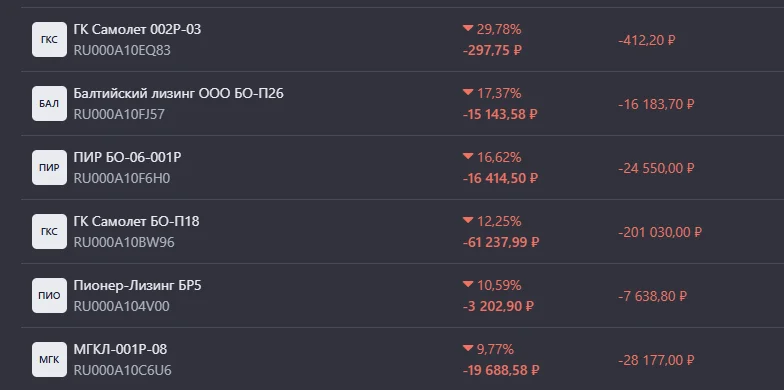The height and width of the screenshot is (390, 784).
Task: Open ГК Самолет 002Р-03 bond
Action: (137, 30)
